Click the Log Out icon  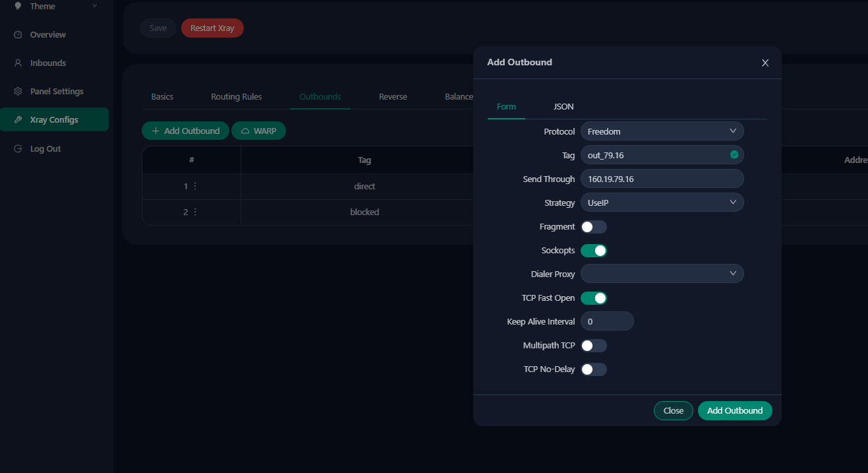tap(18, 149)
